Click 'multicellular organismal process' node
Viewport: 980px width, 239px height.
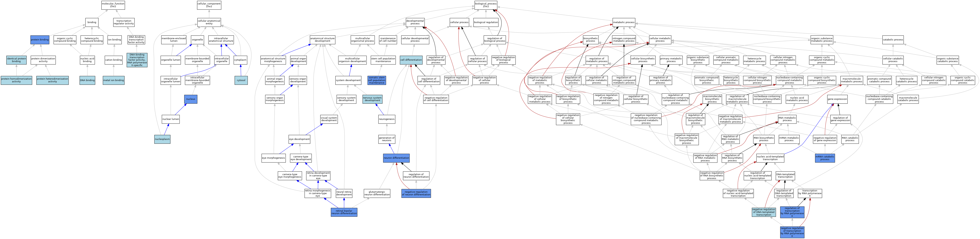click(362, 40)
